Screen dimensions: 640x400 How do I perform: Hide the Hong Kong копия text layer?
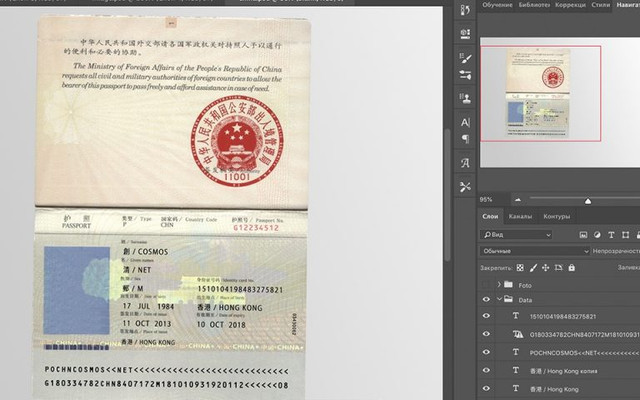[x=486, y=370]
